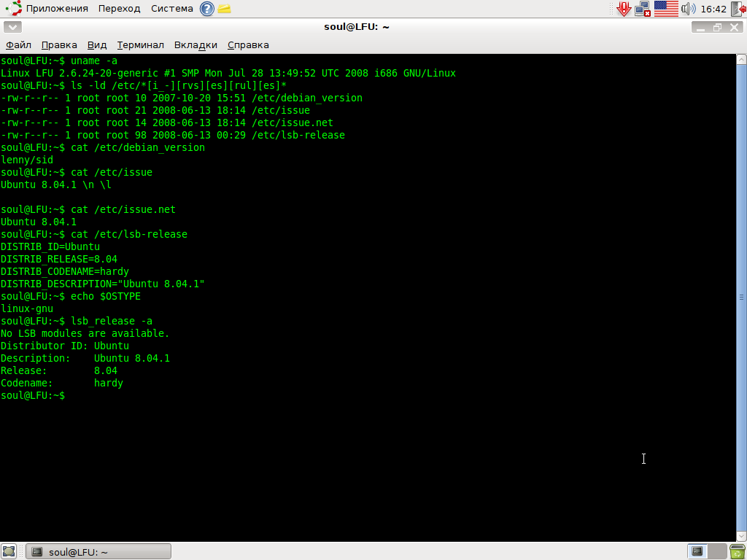Restore the terminal window size
The height and width of the screenshot is (560, 747).
pyautogui.click(x=717, y=28)
